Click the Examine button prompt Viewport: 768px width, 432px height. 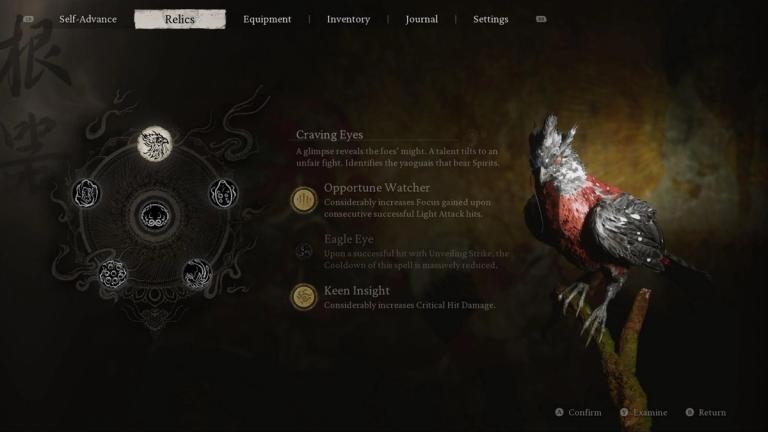pos(644,412)
